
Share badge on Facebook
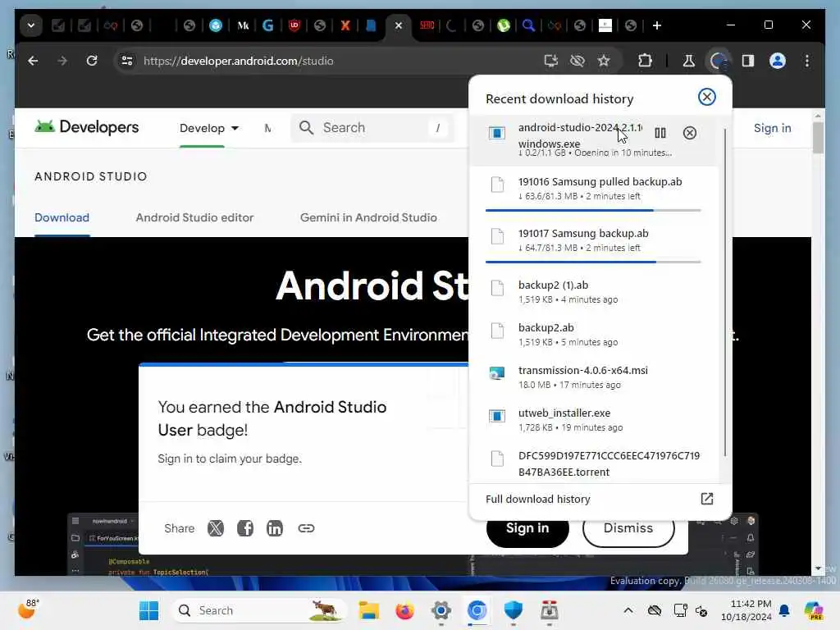tap(244, 528)
